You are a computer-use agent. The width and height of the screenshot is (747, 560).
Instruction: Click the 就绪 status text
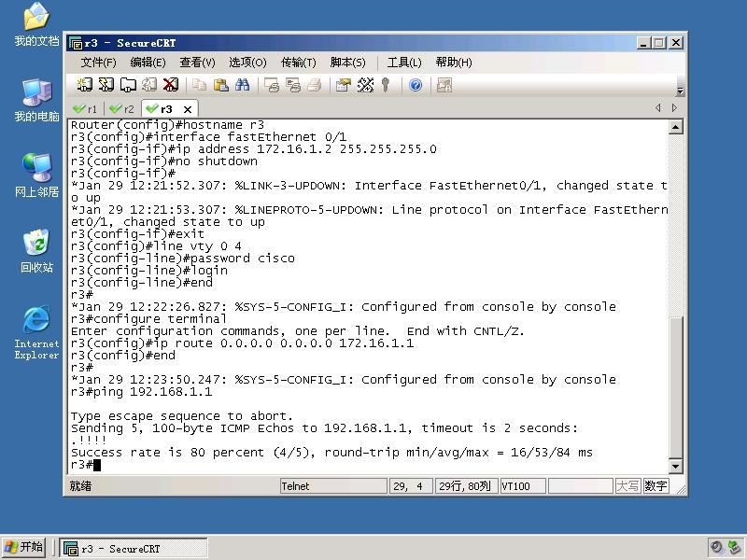(x=80, y=486)
